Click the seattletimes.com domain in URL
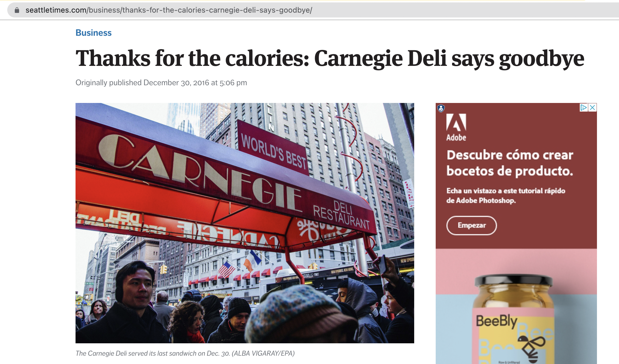 tap(56, 10)
